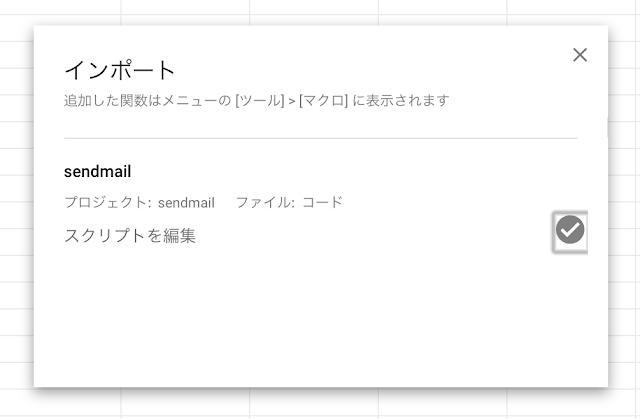Click the [ツール] text in the description
Viewport: 640px width, 419px height.
click(x=260, y=100)
